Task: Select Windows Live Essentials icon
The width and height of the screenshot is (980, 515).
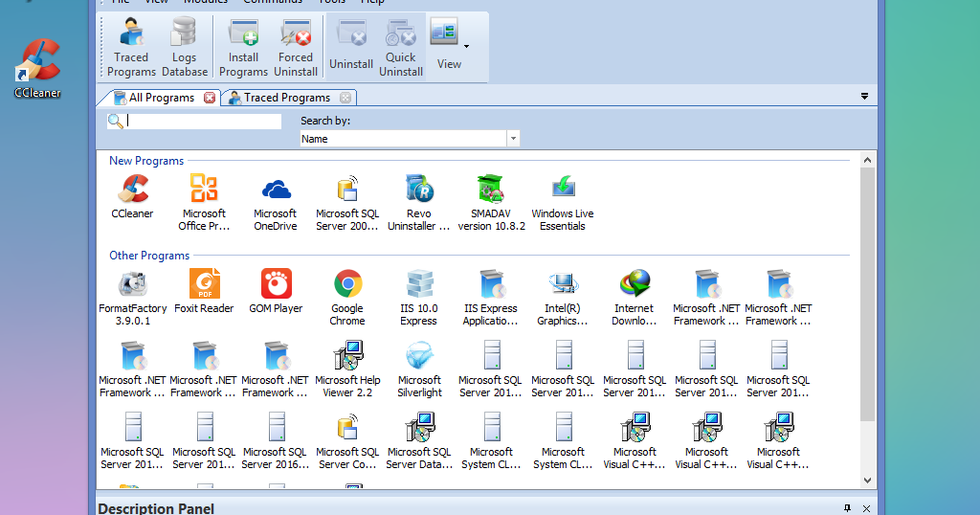Action: 563,203
